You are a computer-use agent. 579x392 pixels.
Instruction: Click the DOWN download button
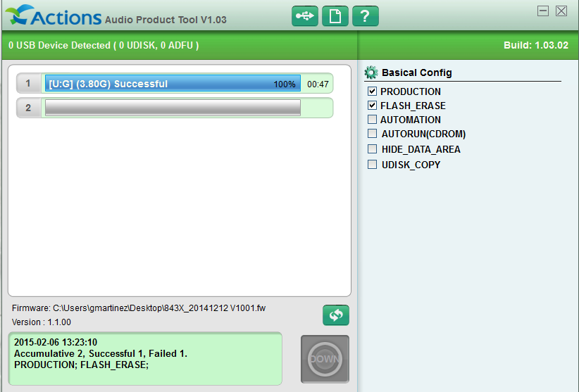click(325, 359)
